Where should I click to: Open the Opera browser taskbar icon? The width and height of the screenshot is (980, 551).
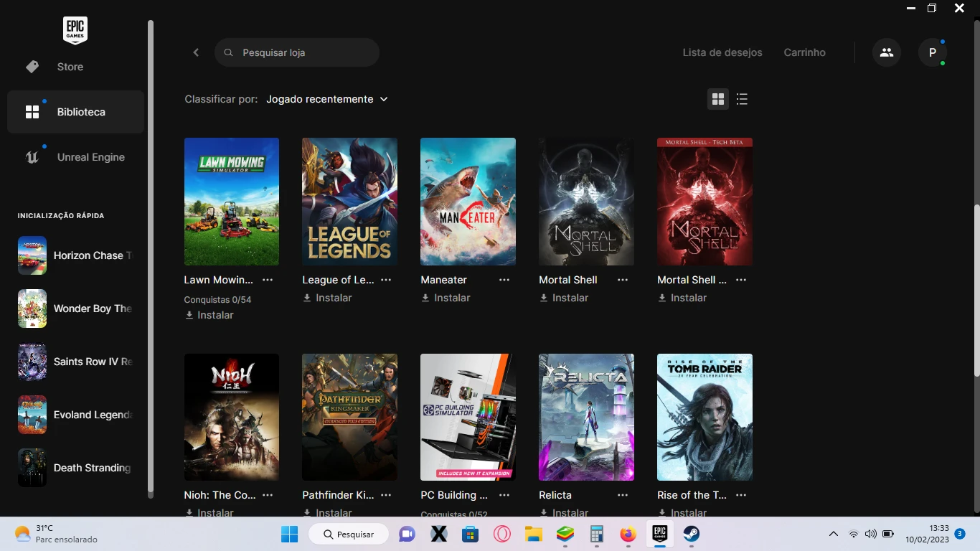[501, 534]
